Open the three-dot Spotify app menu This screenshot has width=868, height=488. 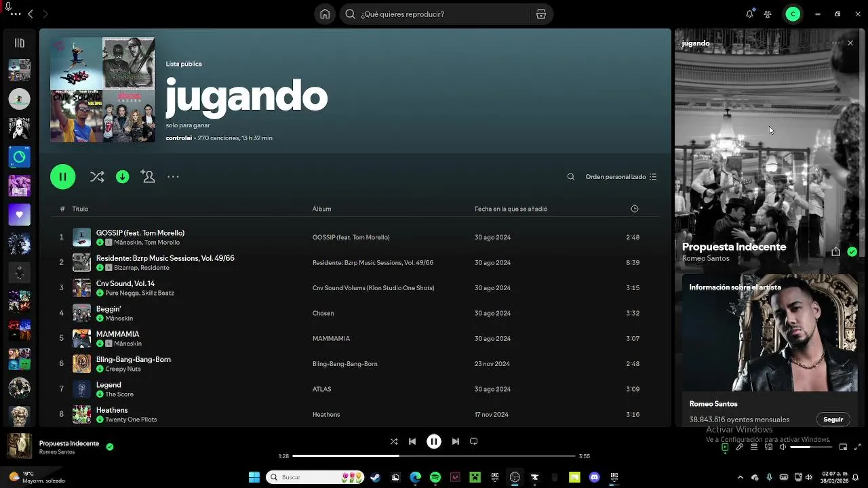pyautogui.click(x=15, y=14)
